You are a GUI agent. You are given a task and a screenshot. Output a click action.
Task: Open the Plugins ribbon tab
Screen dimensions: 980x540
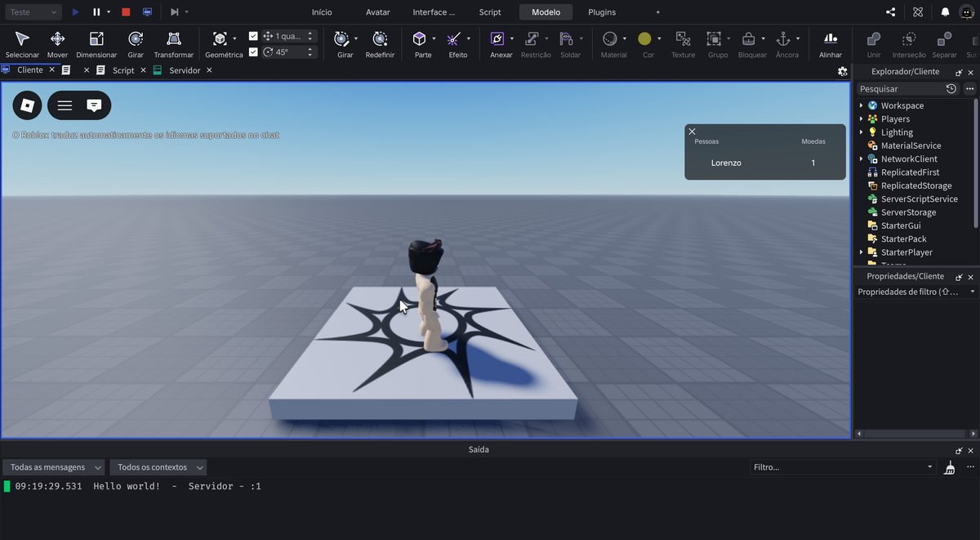[x=602, y=12]
